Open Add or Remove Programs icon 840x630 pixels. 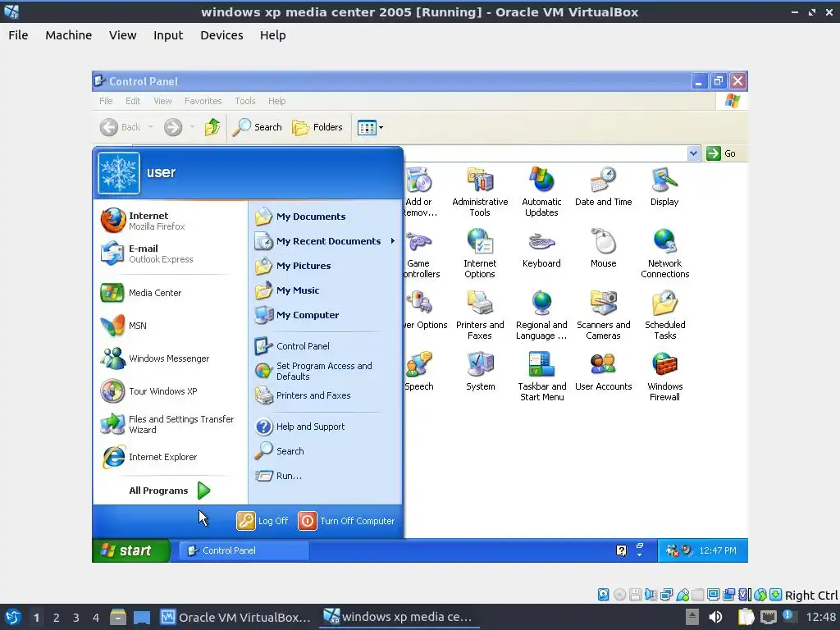click(x=421, y=192)
